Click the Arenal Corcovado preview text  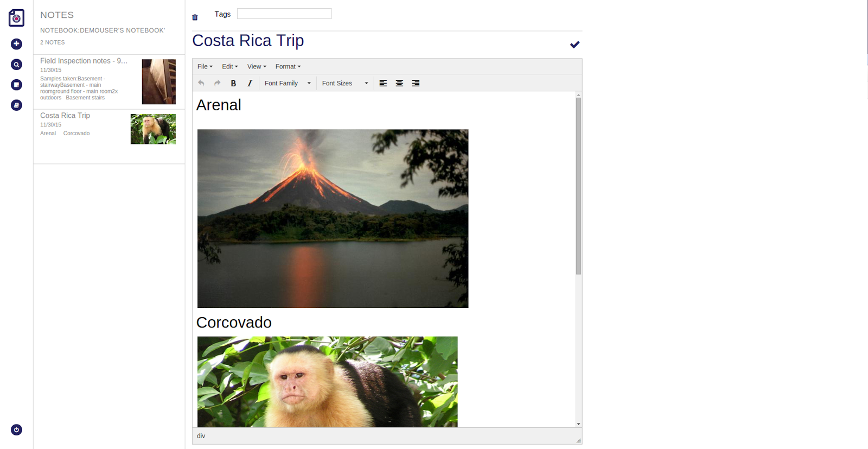65,134
